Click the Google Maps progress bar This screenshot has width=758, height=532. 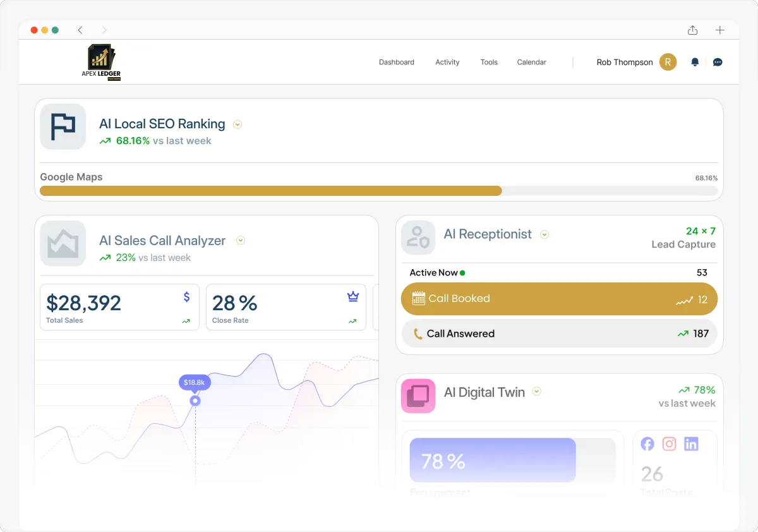tap(378, 191)
